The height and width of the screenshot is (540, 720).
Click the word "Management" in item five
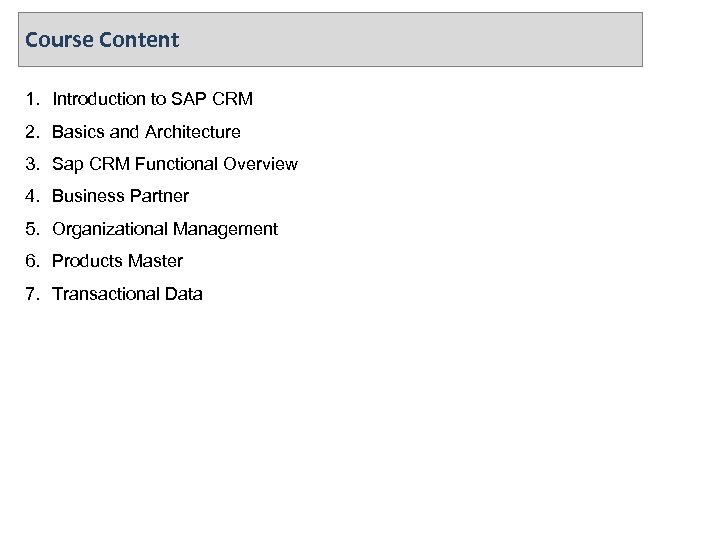[225, 229]
